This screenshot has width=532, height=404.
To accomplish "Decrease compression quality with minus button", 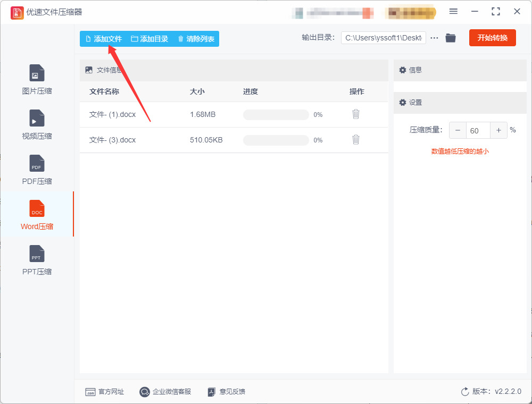I will 458,130.
